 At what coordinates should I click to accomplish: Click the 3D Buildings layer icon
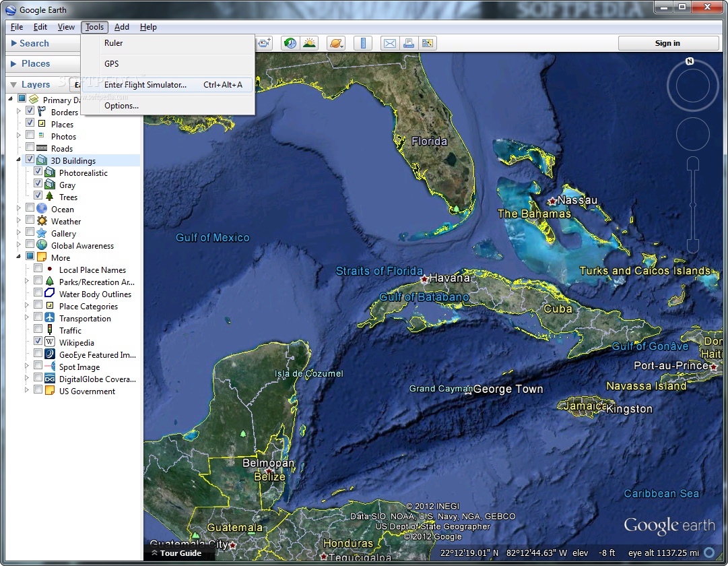pyautogui.click(x=42, y=160)
